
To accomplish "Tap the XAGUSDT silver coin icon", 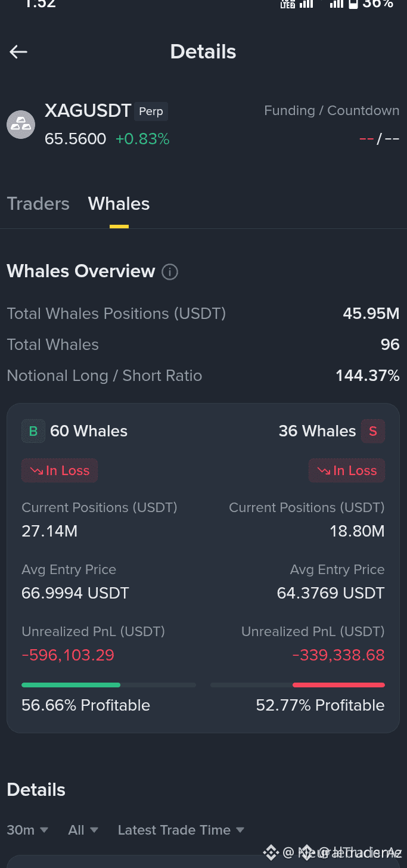I will pyautogui.click(x=21, y=125).
